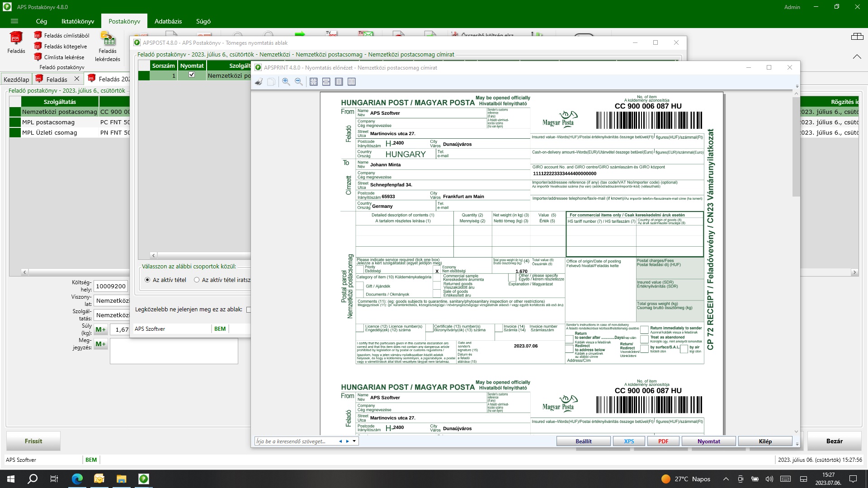868x488 pixels.
Task: Jump to previous search result arrow
Action: click(340, 441)
